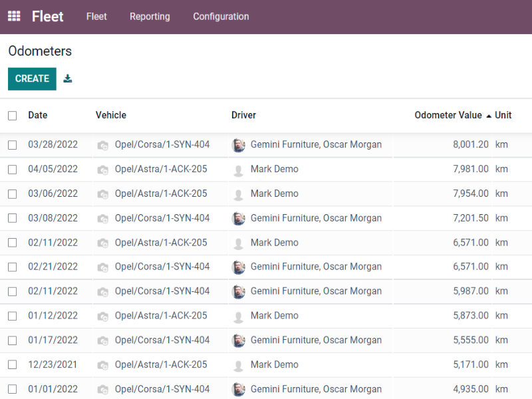Toggle the select-all checkbox in table header
Image resolution: width=532 pixels, height=399 pixels.
coord(12,116)
